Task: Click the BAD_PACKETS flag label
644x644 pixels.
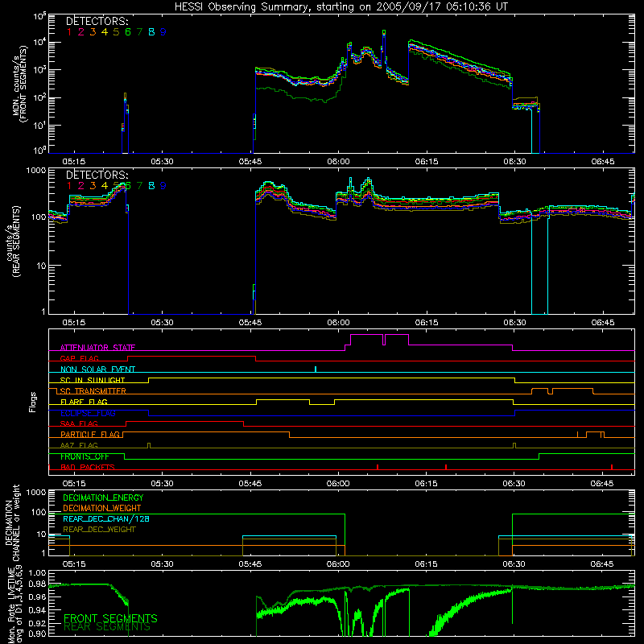Action: point(88,467)
